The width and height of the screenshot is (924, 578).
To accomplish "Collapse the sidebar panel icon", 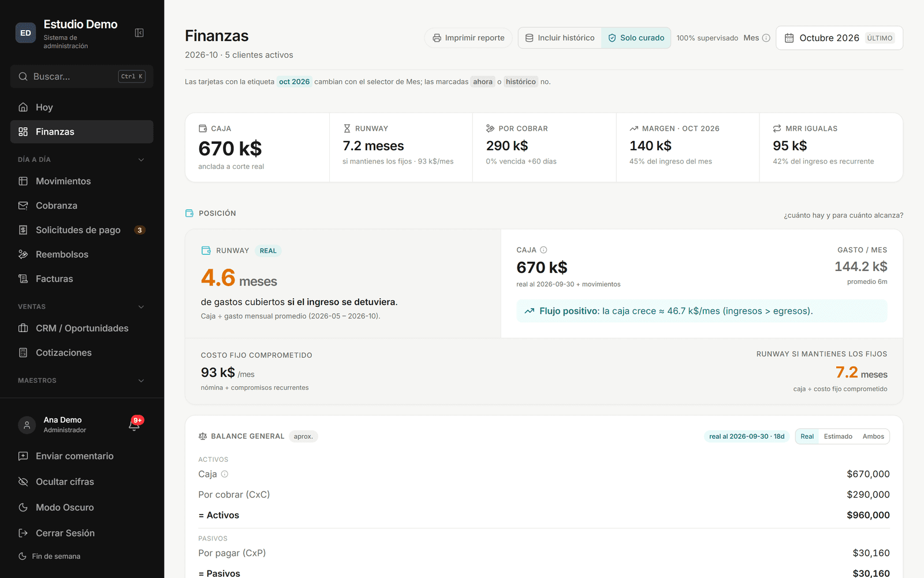I will point(139,33).
